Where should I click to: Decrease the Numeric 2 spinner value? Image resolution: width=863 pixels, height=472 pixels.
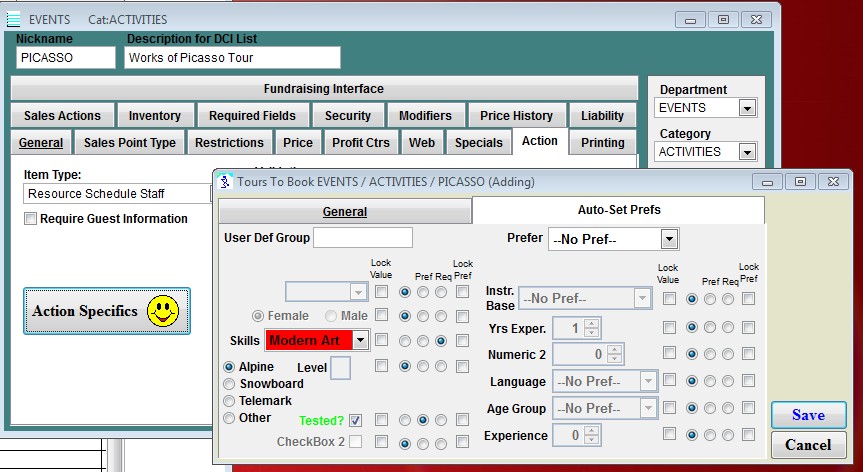617,359
